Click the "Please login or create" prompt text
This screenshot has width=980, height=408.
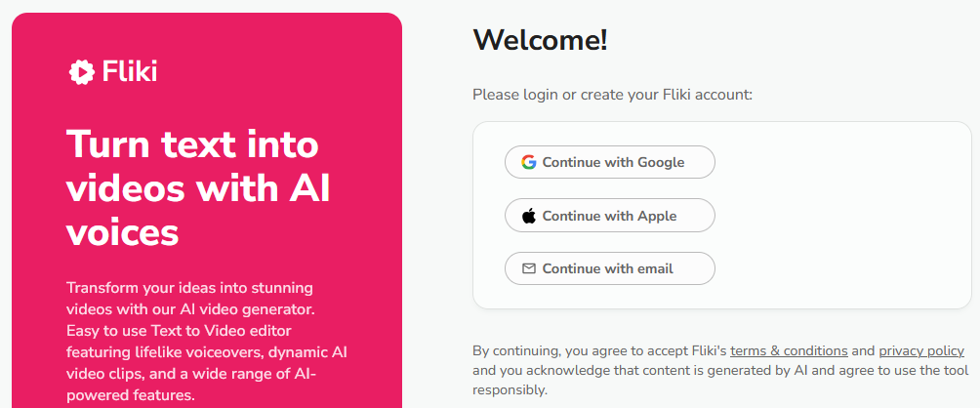(612, 95)
